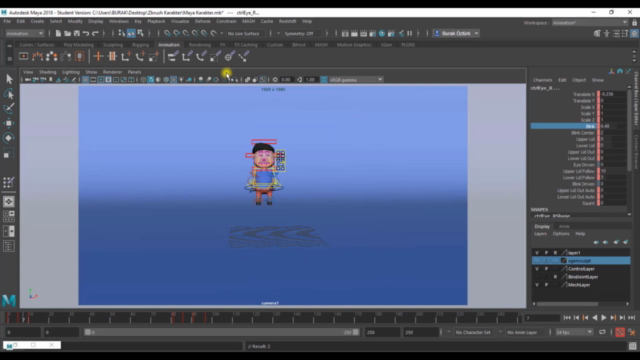Screen dimensions: 640x360
Task: Switch to the Anim tab in layer editor
Action: pos(564,227)
